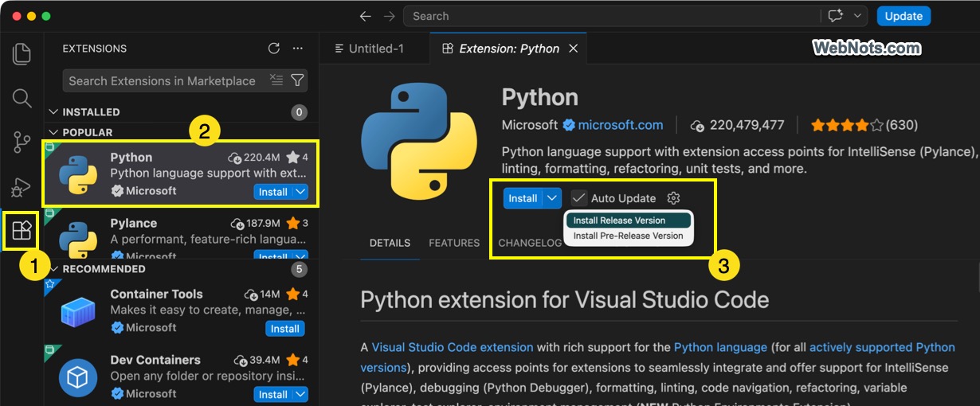This screenshot has height=406, width=980.
Task: Switch to the Untitled-1 tab
Action: 369,49
